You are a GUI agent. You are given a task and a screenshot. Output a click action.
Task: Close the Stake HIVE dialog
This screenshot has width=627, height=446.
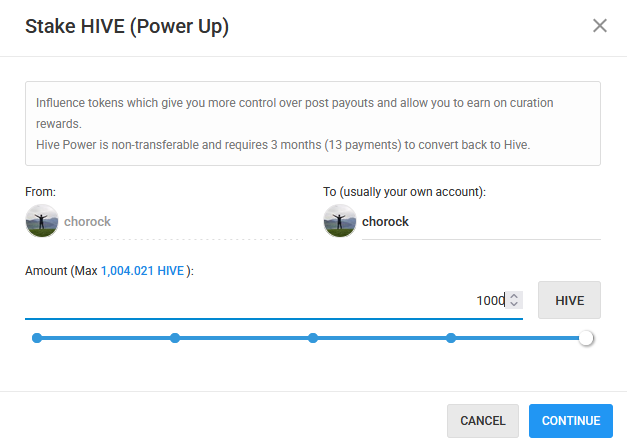pos(599,26)
